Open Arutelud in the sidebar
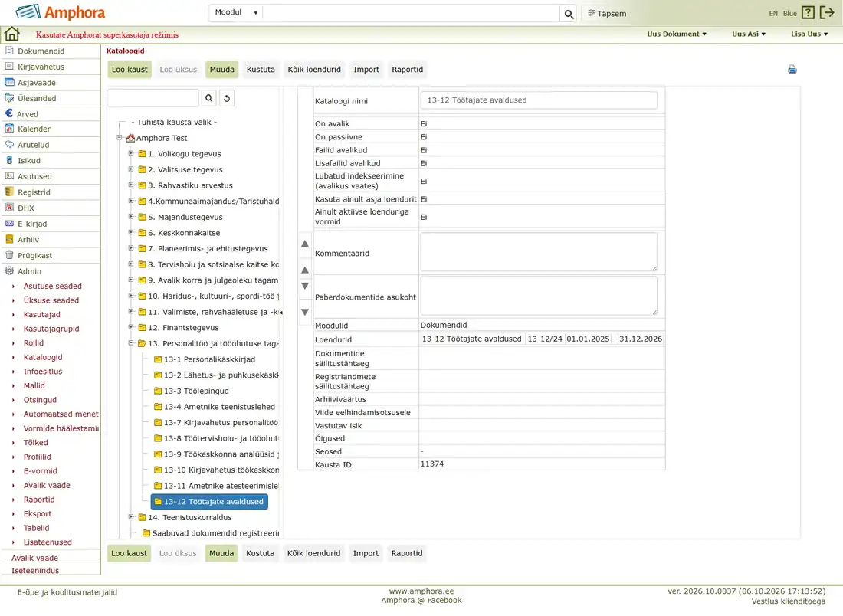Viewport: 843px width, 616px height. coord(33,145)
